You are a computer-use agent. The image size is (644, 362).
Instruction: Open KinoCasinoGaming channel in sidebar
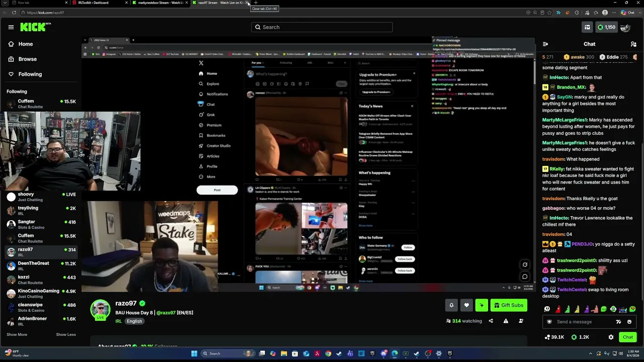click(x=41, y=294)
